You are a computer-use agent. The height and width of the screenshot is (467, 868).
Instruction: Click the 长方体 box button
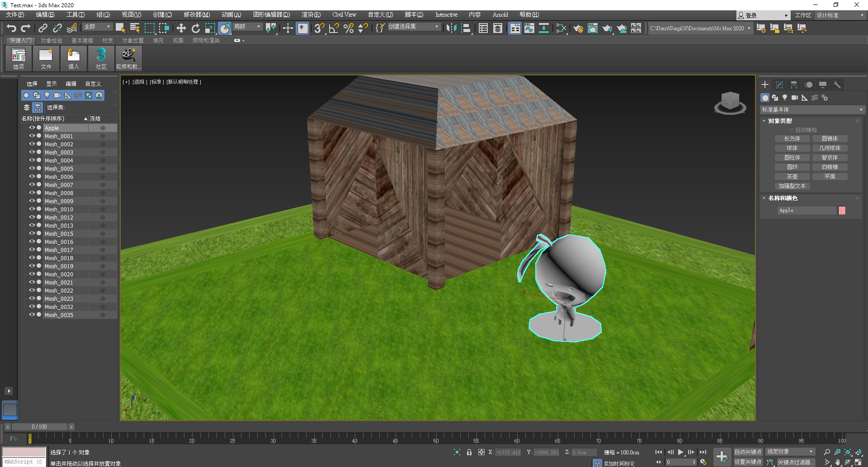pyautogui.click(x=792, y=139)
